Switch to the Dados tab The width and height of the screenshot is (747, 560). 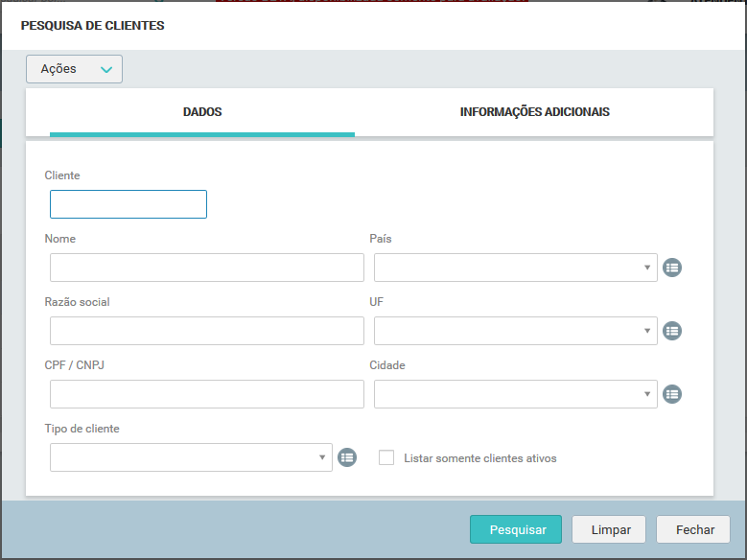[x=202, y=112]
